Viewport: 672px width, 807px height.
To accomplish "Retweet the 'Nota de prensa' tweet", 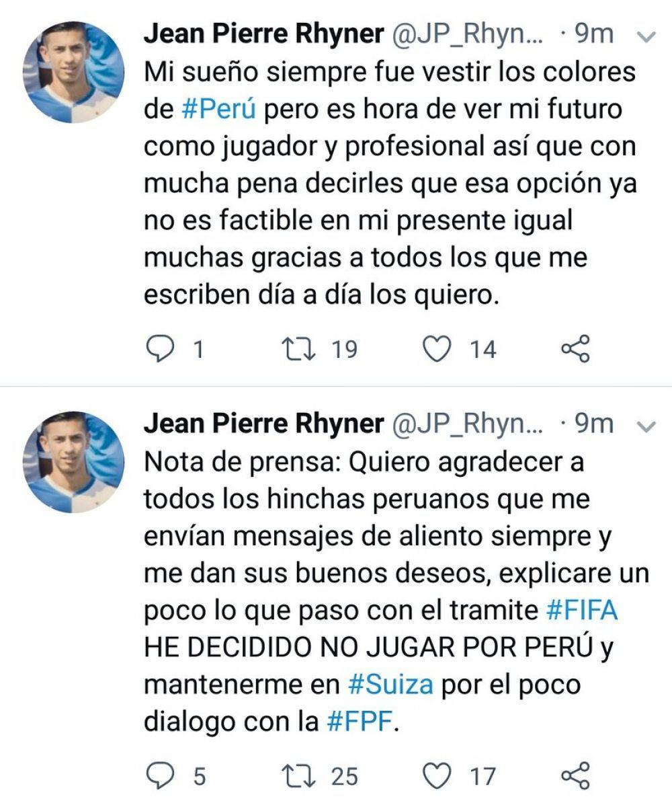I will [300, 777].
